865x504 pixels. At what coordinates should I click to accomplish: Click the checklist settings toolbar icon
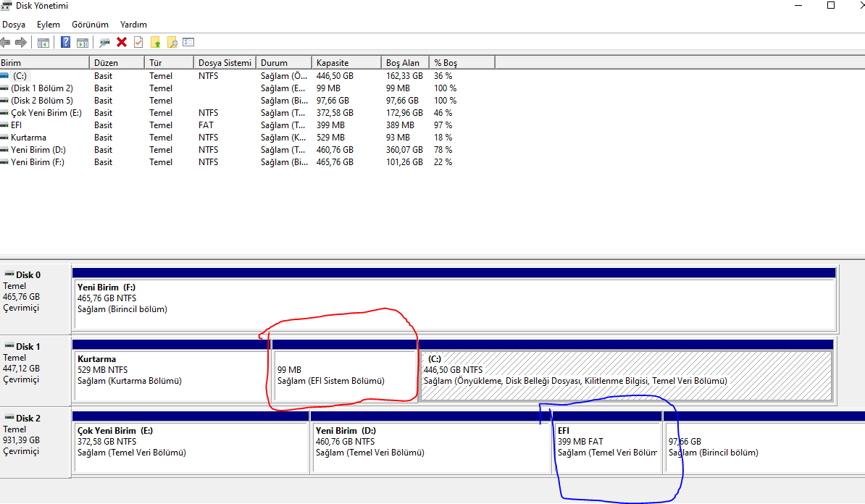[188, 43]
